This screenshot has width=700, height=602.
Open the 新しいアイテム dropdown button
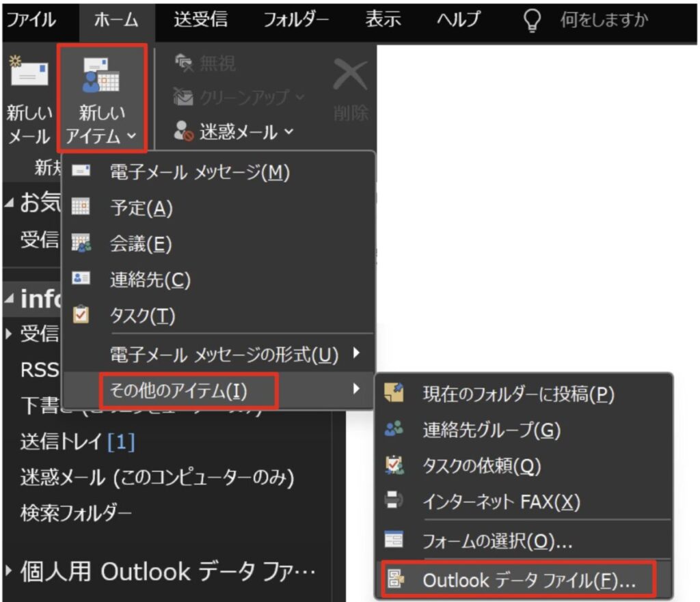[101, 99]
